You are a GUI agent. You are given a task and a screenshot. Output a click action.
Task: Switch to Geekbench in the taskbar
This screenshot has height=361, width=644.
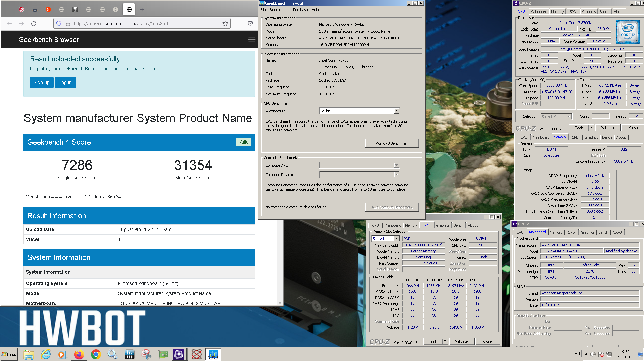[213, 354]
